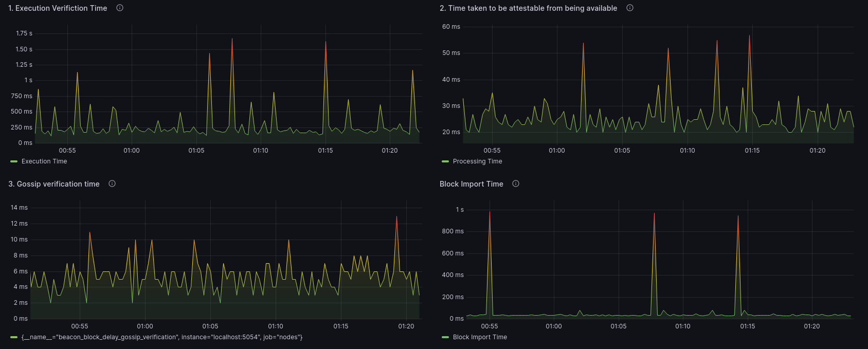
Task: Open the 'Block Import Time' panel title menu
Action: (x=472, y=184)
